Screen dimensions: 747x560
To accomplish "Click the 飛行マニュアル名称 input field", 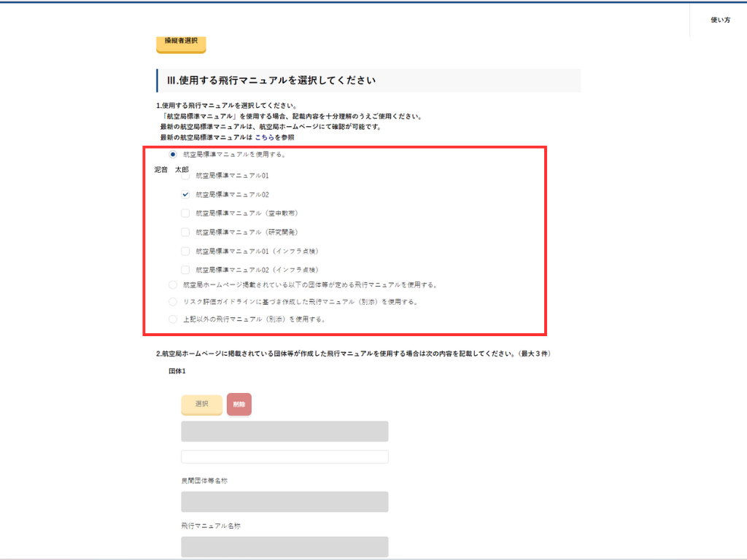I will click(285, 547).
